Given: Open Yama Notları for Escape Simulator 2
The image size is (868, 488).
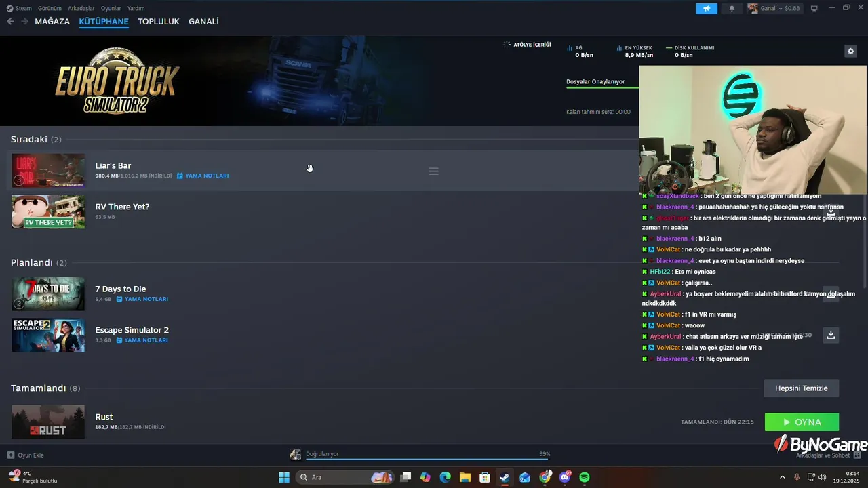Looking at the screenshot, I should click(142, 340).
